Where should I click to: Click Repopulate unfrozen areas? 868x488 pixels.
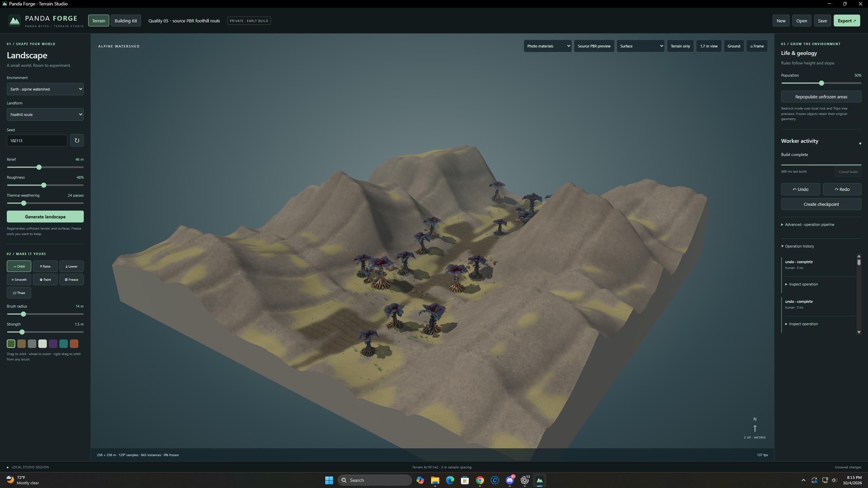click(821, 97)
